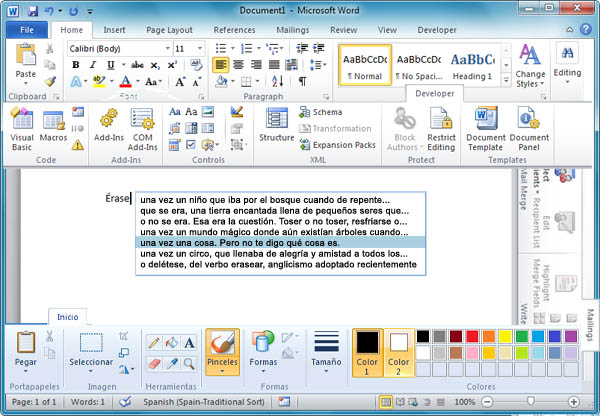Image resolution: width=600 pixels, height=416 pixels.
Task: Open the font size dropdown
Action: (x=200, y=49)
